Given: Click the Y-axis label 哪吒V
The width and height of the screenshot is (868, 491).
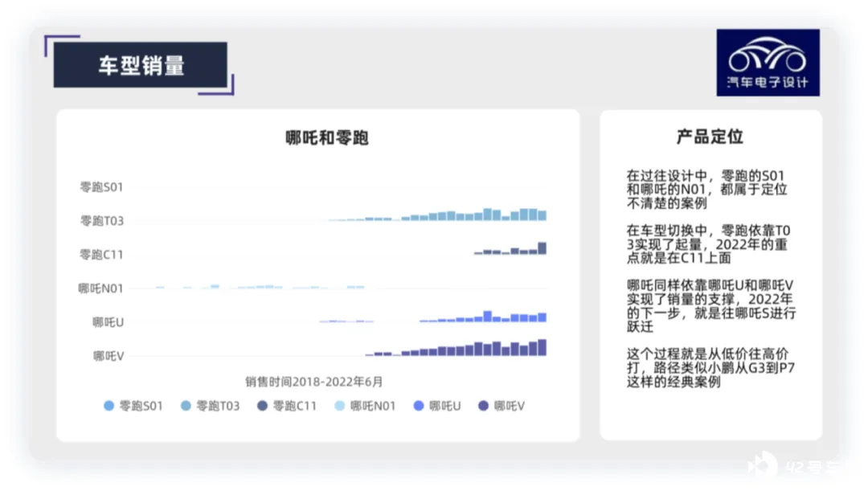Looking at the screenshot, I should pyautogui.click(x=108, y=356).
